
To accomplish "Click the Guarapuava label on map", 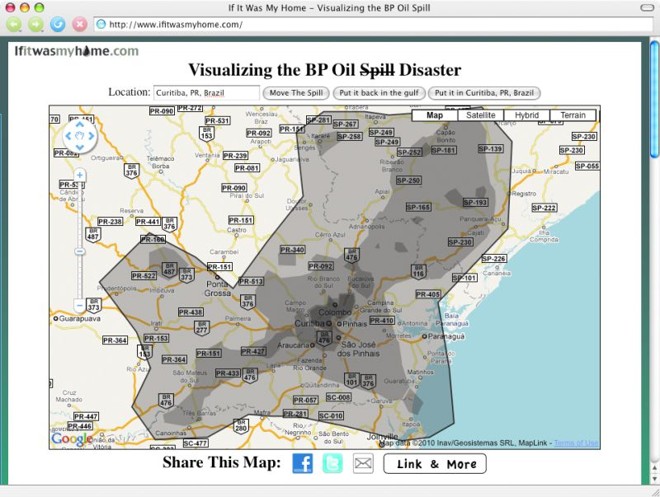I will pyautogui.click(x=80, y=319).
